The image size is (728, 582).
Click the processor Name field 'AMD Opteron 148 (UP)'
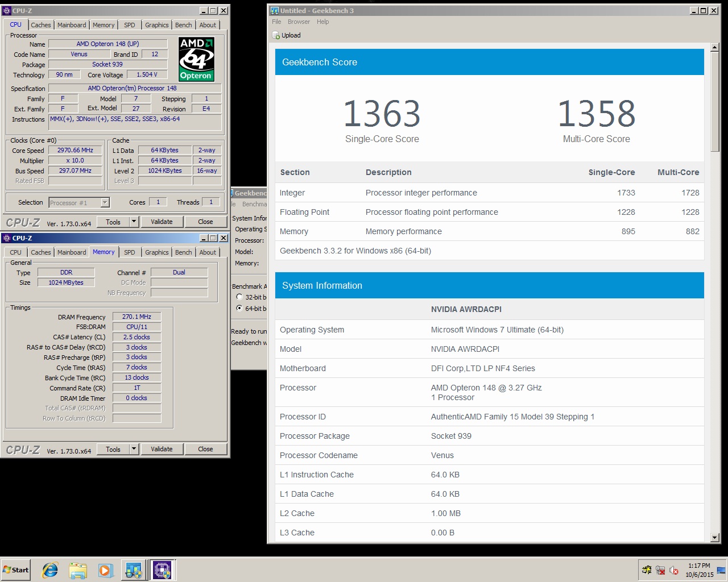[x=107, y=44]
